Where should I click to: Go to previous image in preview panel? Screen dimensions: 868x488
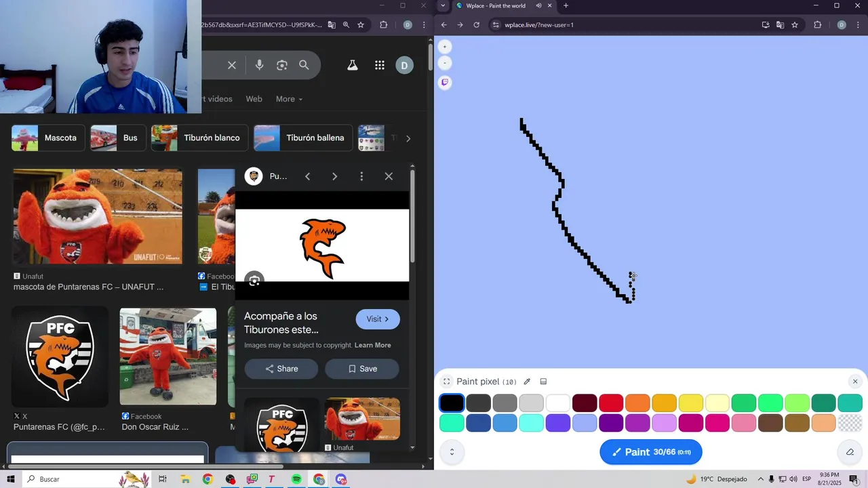pos(307,176)
